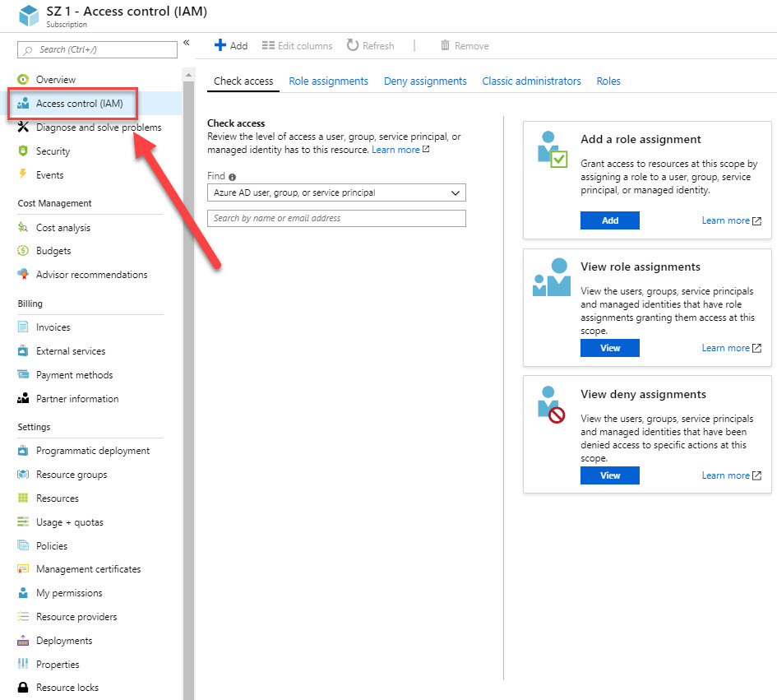The image size is (777, 700).
Task: Click the Budgets dollar icon
Action: pyautogui.click(x=23, y=250)
